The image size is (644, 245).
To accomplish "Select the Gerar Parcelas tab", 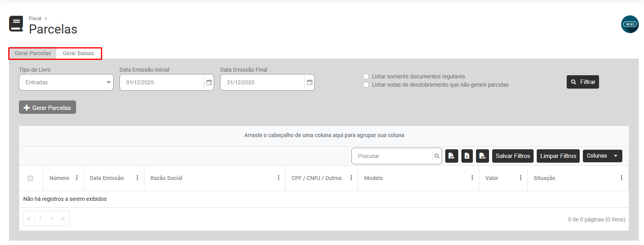I will pos(33,53).
